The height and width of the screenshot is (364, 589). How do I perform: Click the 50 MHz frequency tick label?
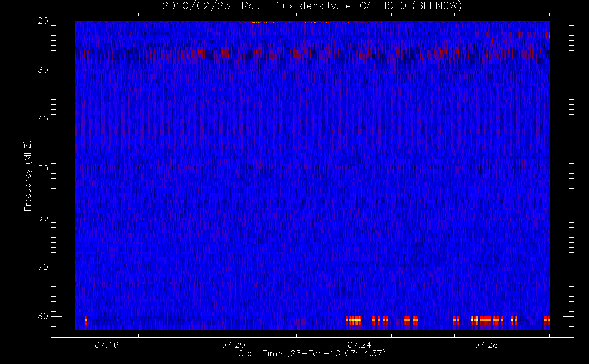tap(43, 169)
